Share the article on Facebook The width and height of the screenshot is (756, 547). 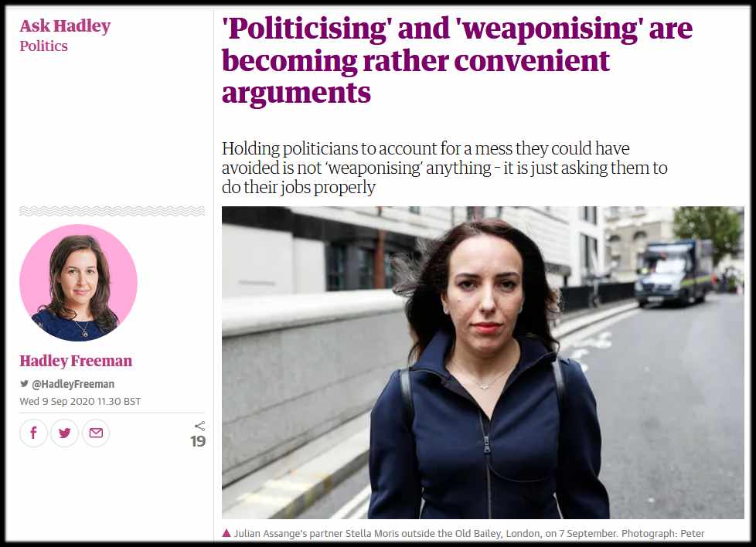coord(33,433)
